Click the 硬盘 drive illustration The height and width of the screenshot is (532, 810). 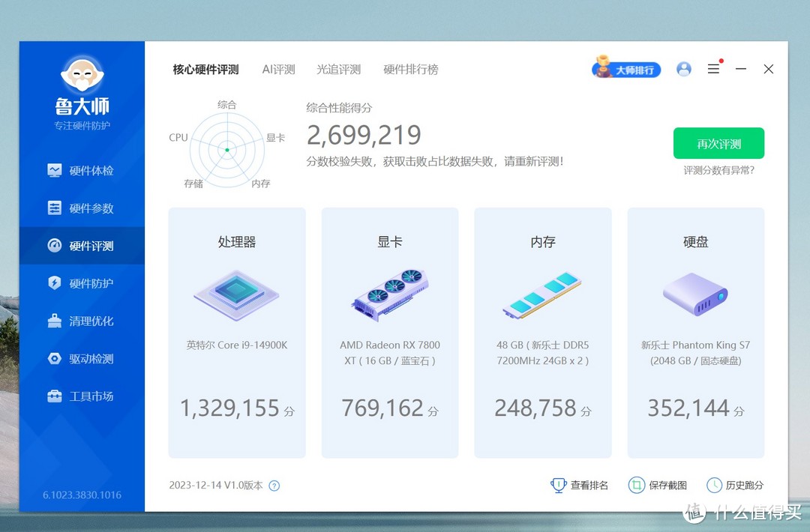pos(695,294)
